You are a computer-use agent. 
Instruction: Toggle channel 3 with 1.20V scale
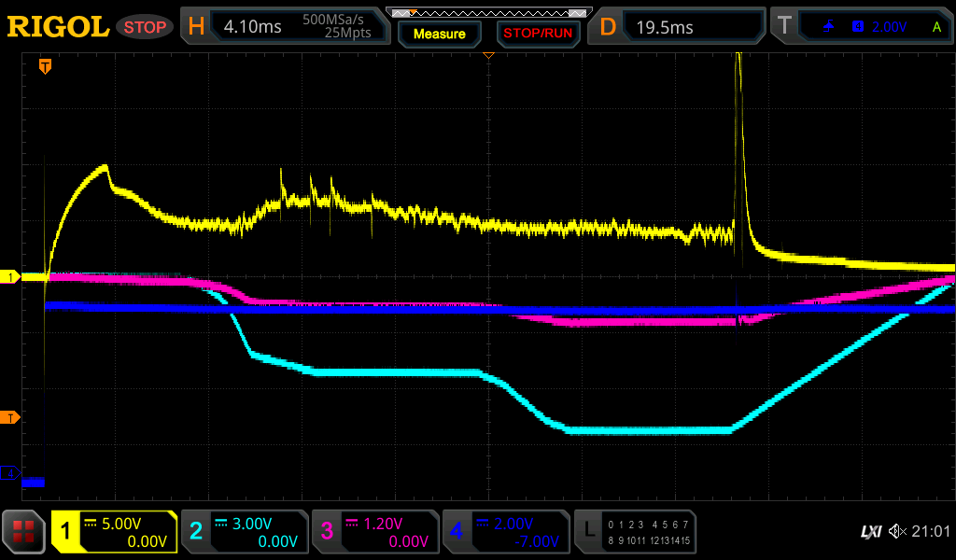coord(375,532)
